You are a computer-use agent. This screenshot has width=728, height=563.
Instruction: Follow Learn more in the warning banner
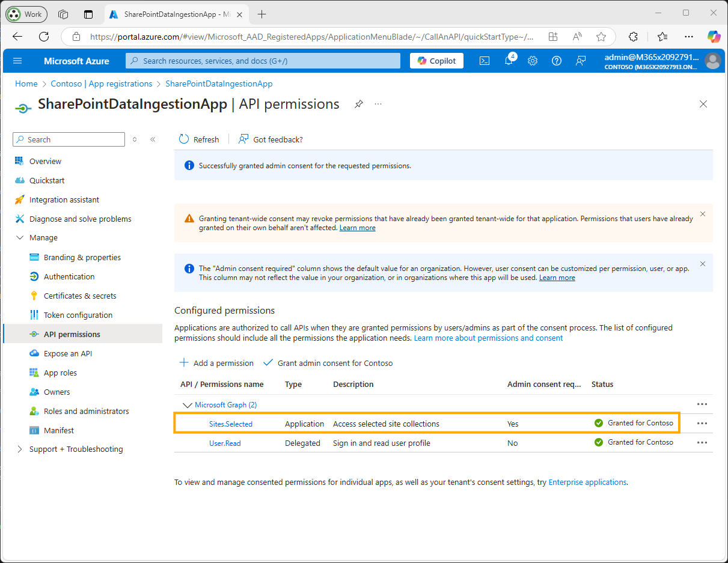tap(358, 228)
